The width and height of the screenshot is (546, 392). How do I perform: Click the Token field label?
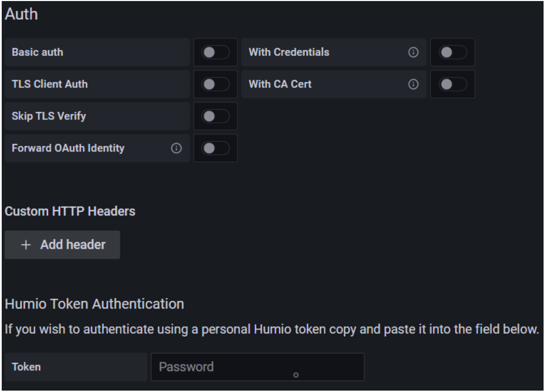pyautogui.click(x=26, y=367)
